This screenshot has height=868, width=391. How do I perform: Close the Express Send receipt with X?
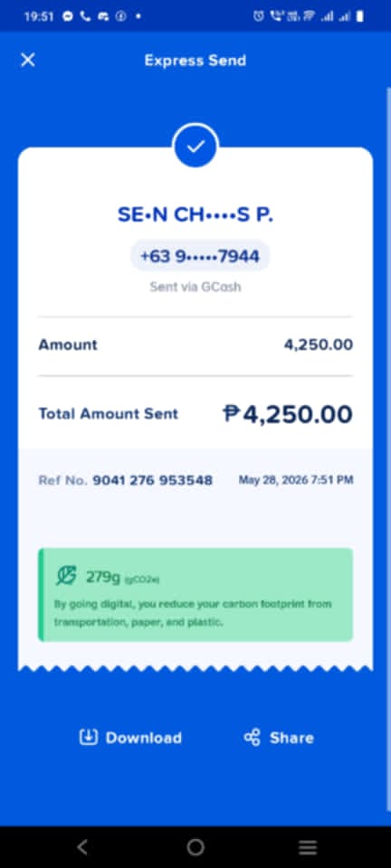[x=28, y=60]
